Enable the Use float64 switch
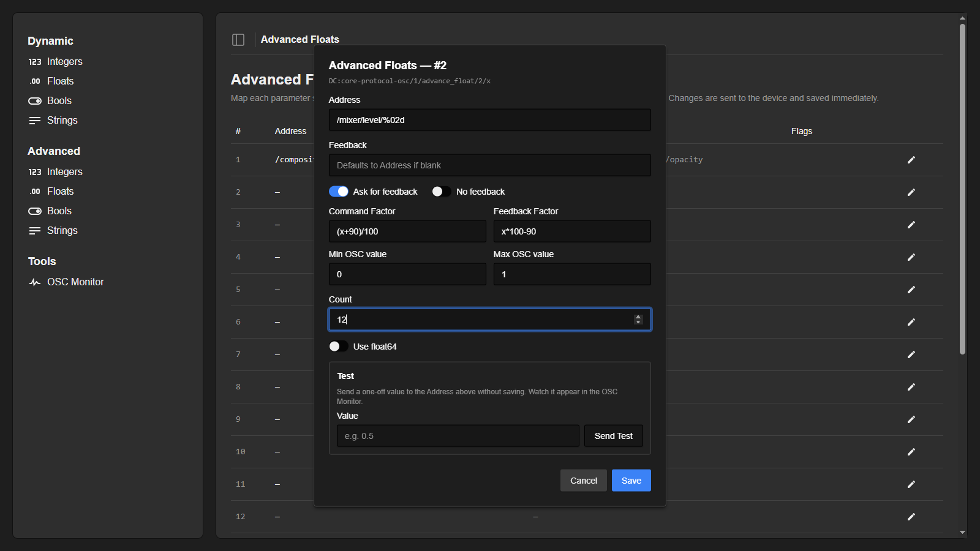This screenshot has height=551, width=980. point(339,347)
